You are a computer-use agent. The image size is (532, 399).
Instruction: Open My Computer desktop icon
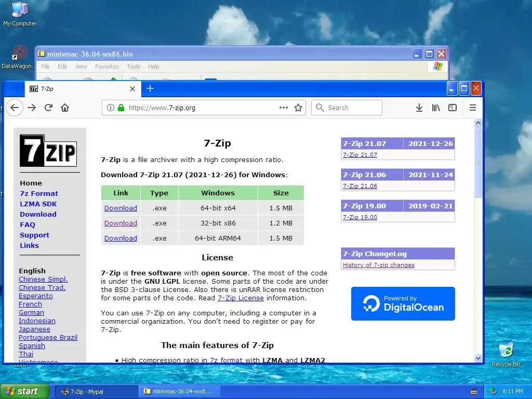20,14
